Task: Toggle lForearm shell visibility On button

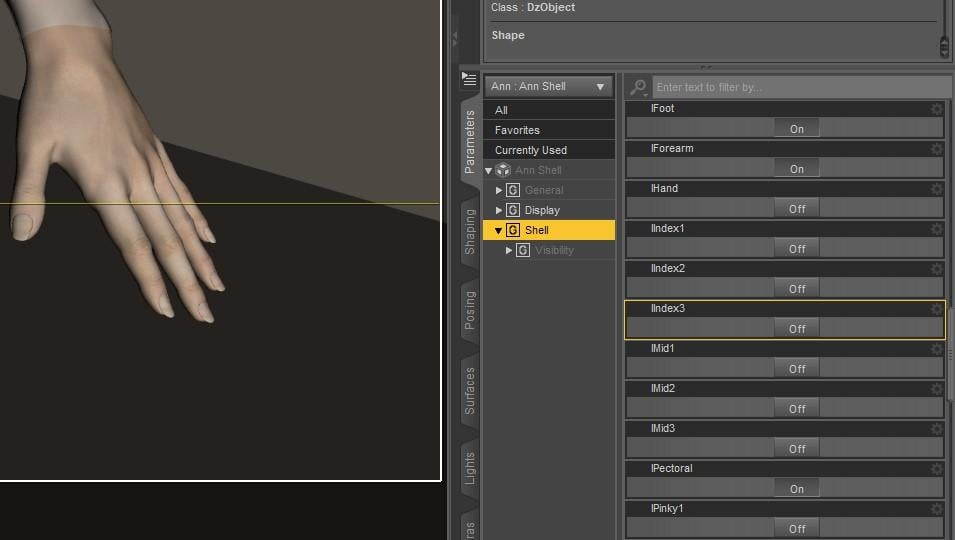Action: pos(797,169)
